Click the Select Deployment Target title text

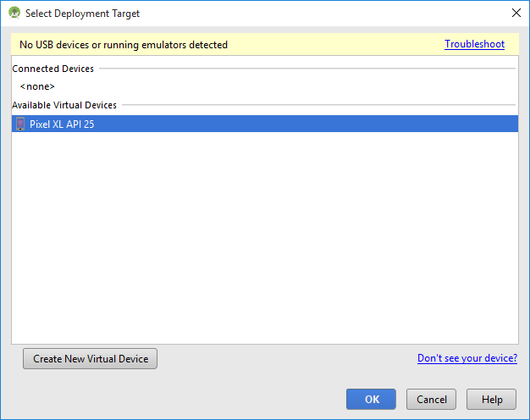coord(82,14)
